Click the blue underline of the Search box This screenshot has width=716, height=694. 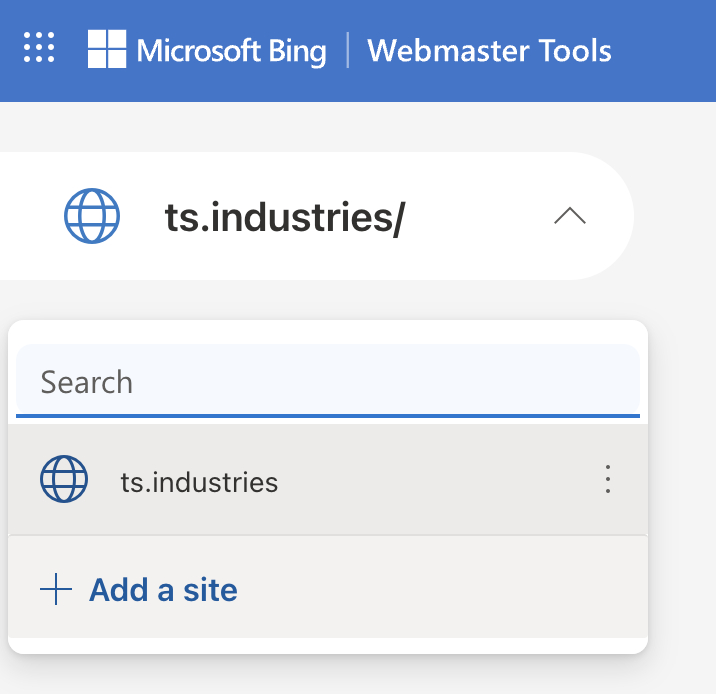(x=327, y=415)
